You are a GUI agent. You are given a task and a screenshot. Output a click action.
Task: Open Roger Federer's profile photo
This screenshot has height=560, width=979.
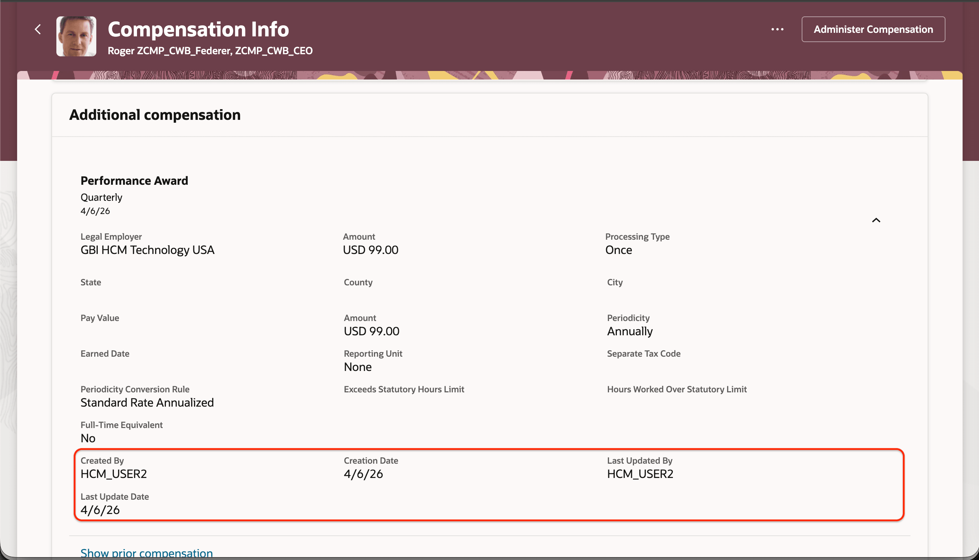[76, 36]
